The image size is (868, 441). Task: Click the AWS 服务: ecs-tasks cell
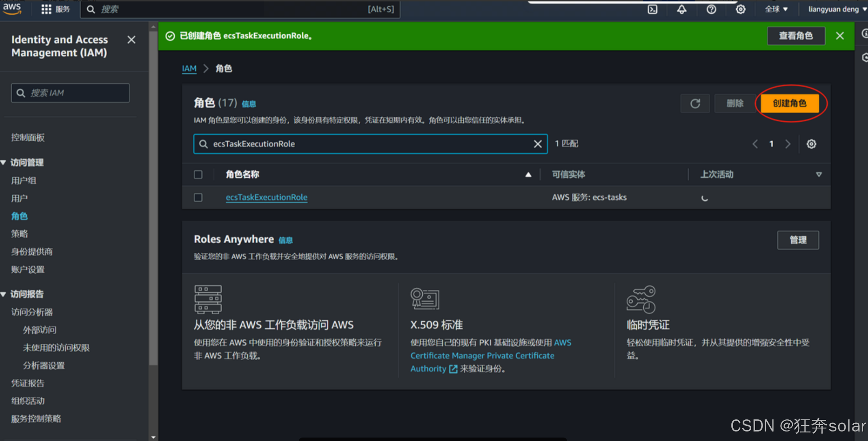pos(589,197)
